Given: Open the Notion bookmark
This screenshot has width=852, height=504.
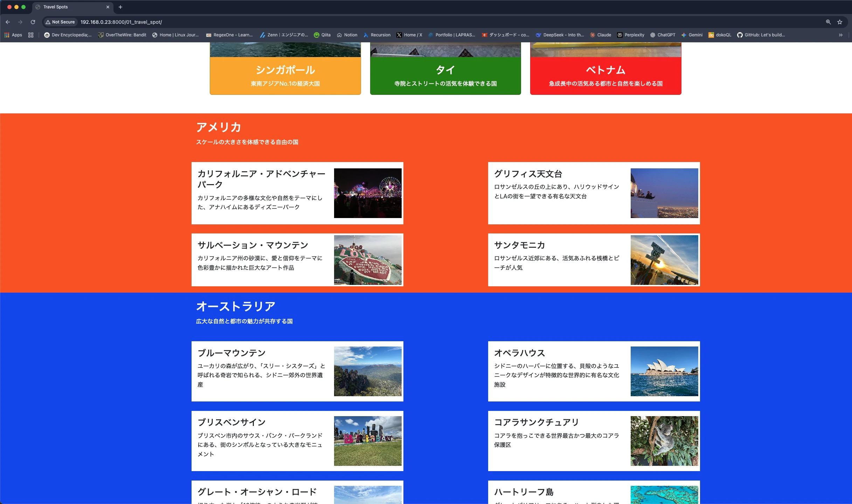Looking at the screenshot, I should coord(347,35).
